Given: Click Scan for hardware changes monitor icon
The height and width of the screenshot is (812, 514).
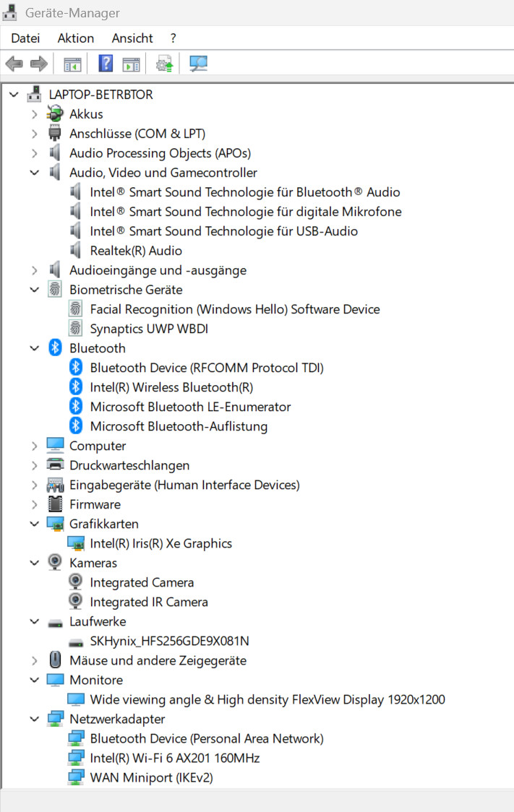Looking at the screenshot, I should [x=198, y=64].
